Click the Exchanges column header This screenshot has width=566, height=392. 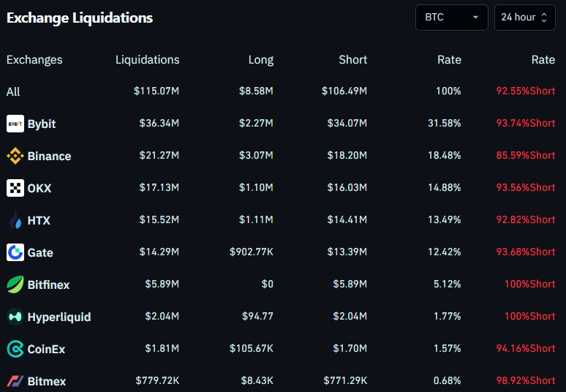[34, 60]
